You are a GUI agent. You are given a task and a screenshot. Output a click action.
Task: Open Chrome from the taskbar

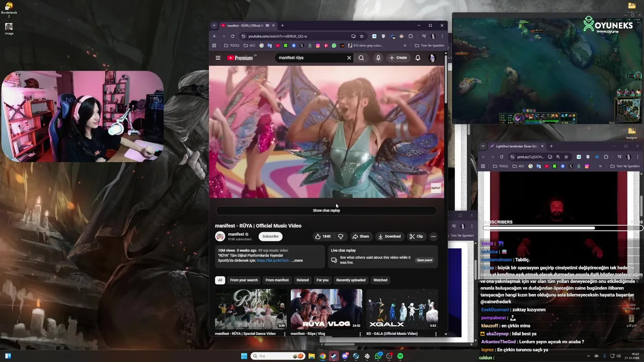323,356
